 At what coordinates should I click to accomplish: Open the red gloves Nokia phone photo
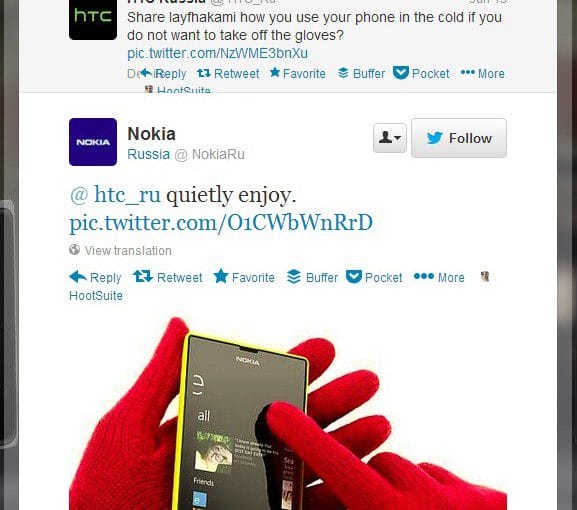coord(288,413)
